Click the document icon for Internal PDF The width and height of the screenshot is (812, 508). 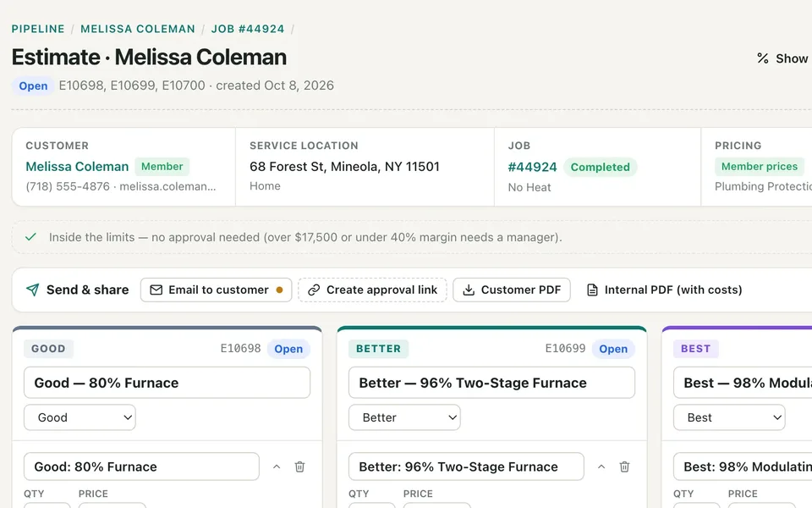[592, 290]
